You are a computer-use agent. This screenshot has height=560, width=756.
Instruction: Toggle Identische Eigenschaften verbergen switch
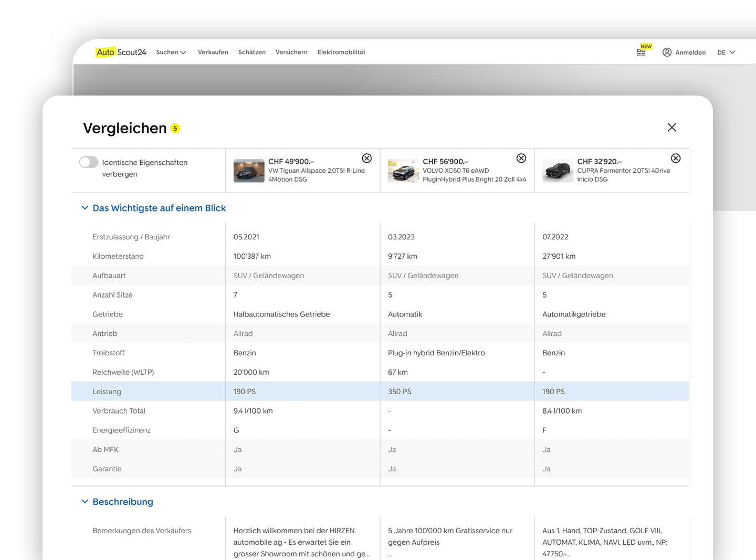coord(89,162)
